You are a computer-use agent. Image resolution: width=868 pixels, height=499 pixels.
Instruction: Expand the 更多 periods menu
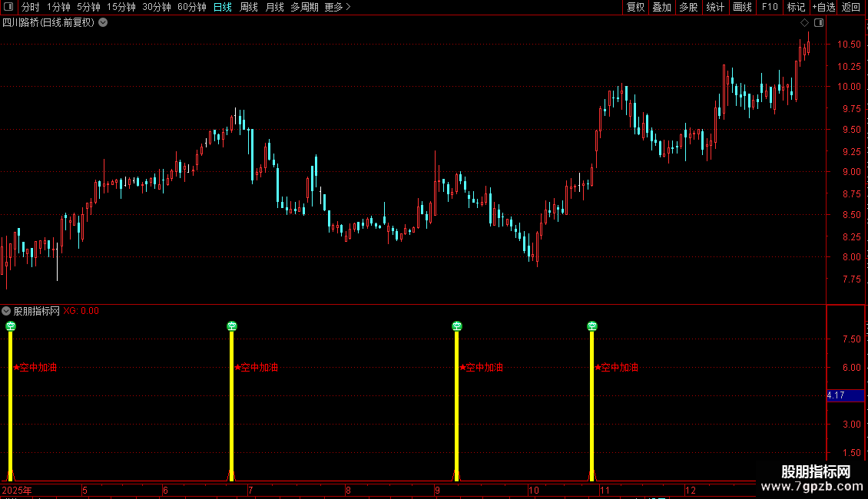click(x=337, y=7)
